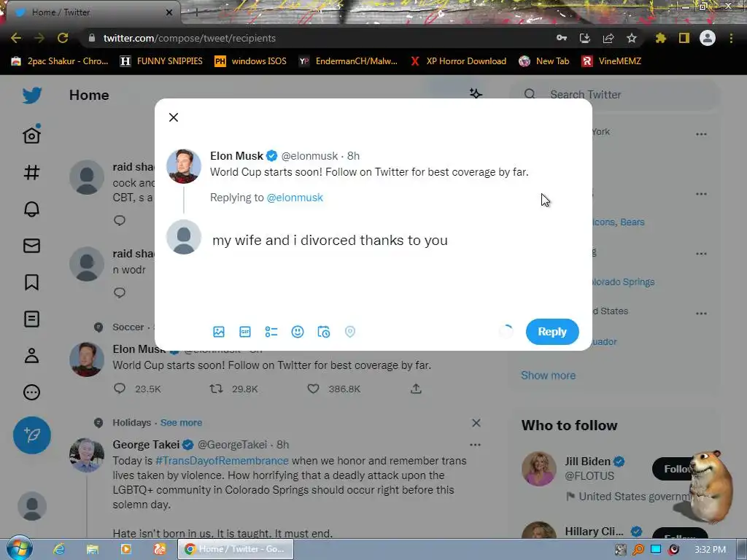Send the reply with the Reply button
747x560 pixels.
click(x=552, y=332)
